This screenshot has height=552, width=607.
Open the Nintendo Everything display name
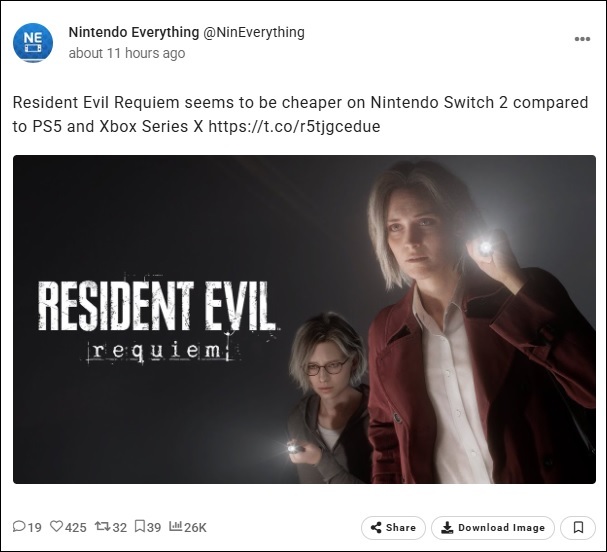134,32
